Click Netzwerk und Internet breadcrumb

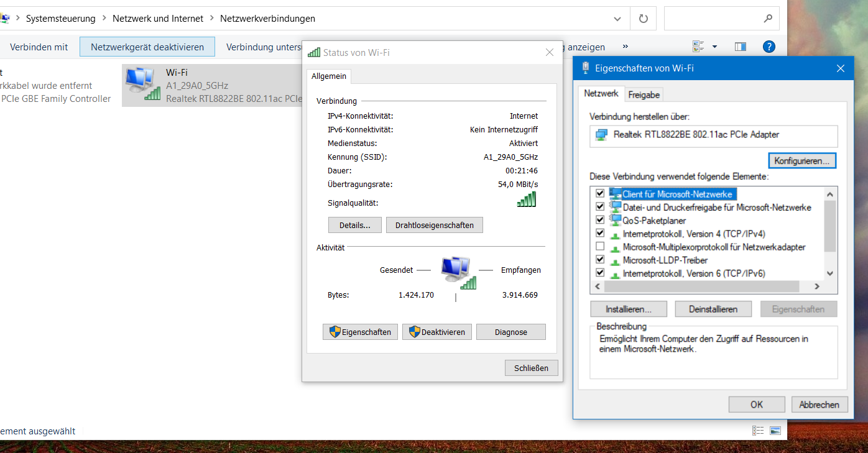click(158, 19)
